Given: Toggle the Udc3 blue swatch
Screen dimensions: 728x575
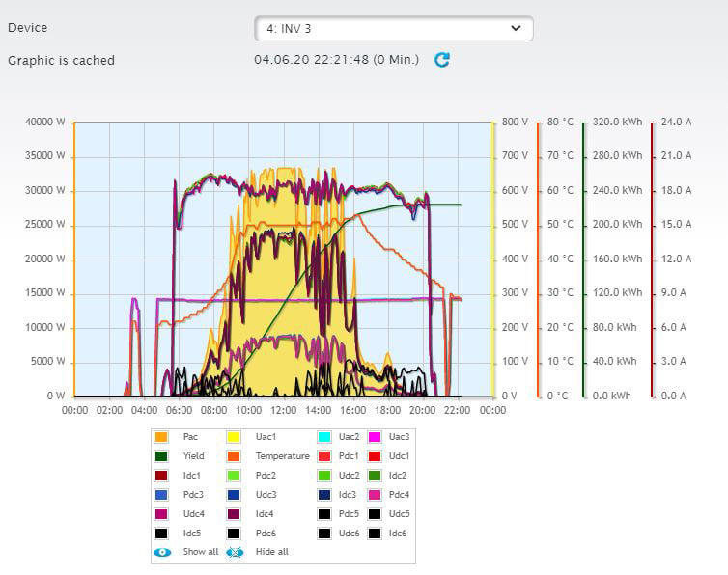Looking at the screenshot, I should pos(234,495).
